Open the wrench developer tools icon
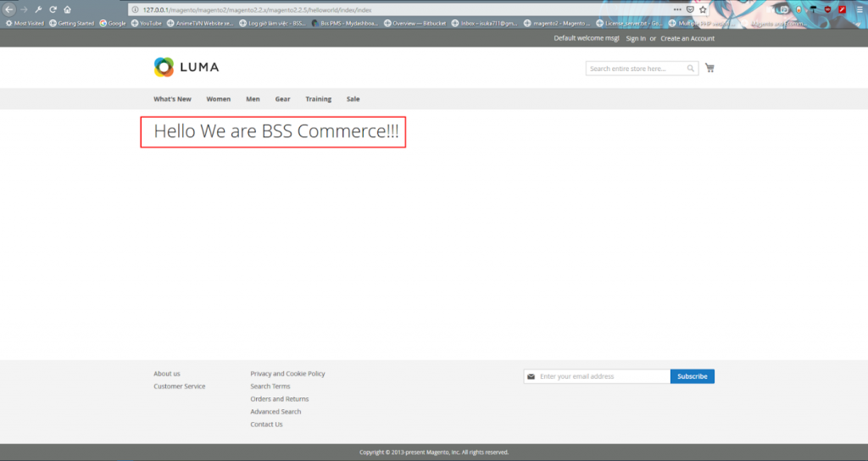 coord(38,9)
